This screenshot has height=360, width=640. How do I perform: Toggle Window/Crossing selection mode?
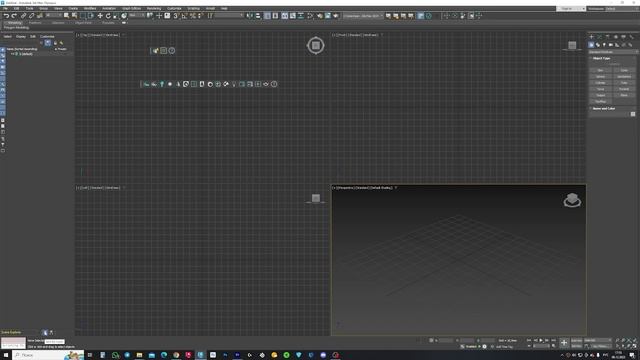91,16
